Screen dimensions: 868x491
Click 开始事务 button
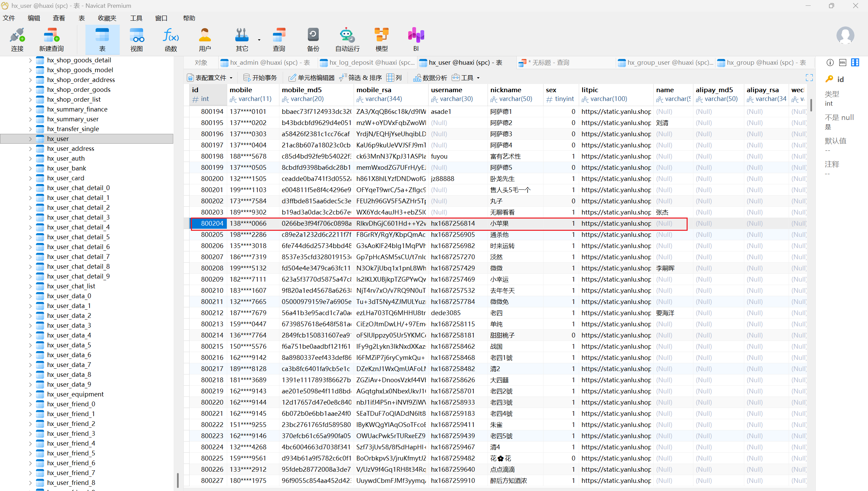260,78
